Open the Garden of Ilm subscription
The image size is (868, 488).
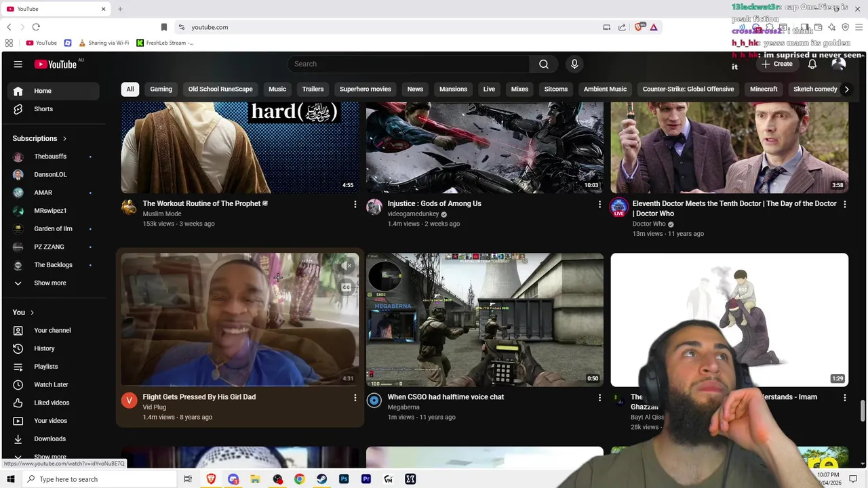tap(52, 228)
